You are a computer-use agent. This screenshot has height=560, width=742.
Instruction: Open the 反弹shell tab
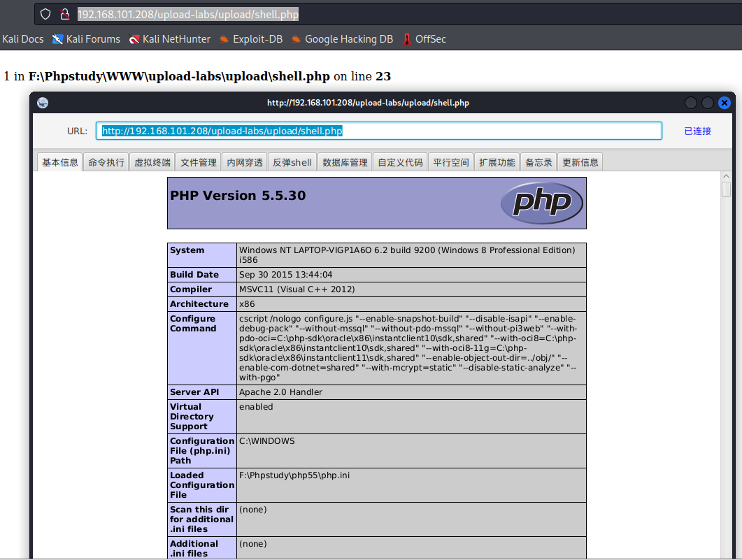292,162
